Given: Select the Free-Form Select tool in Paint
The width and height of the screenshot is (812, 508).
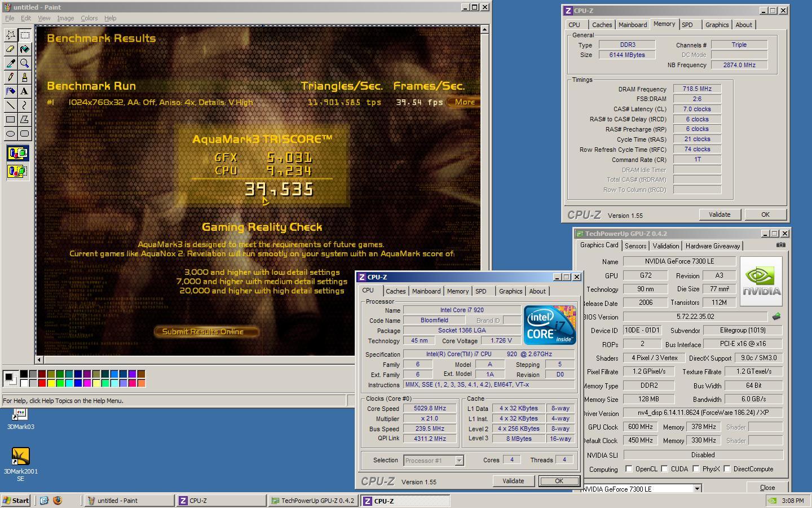Looking at the screenshot, I should pyautogui.click(x=11, y=35).
